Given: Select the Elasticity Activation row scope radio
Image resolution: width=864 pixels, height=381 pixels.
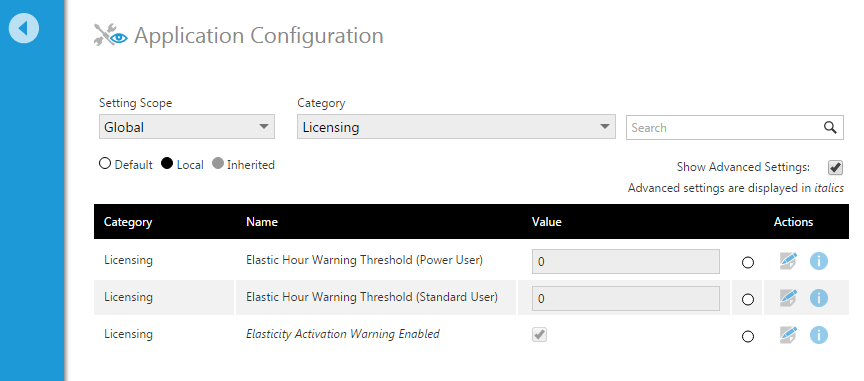Looking at the screenshot, I should coord(748,336).
